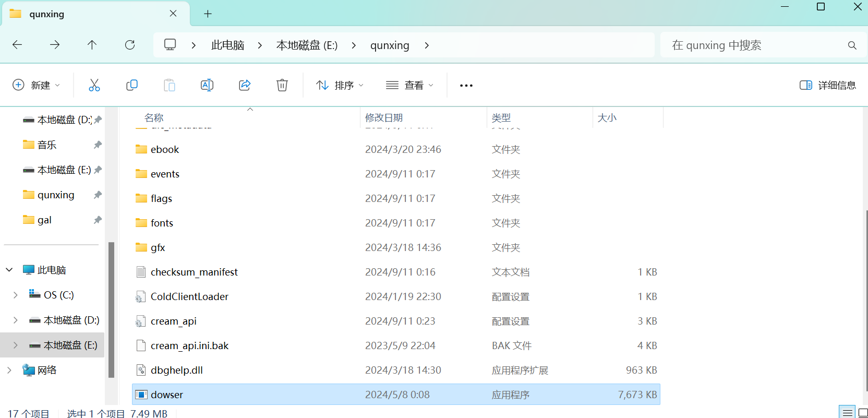
Task: Click the Delete trash icon
Action: point(282,85)
